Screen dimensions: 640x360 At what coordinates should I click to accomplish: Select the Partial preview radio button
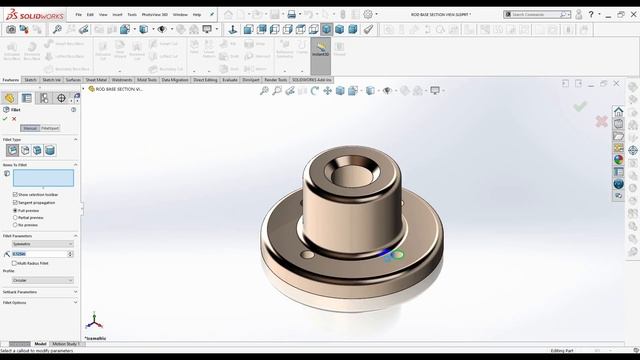tap(16, 218)
